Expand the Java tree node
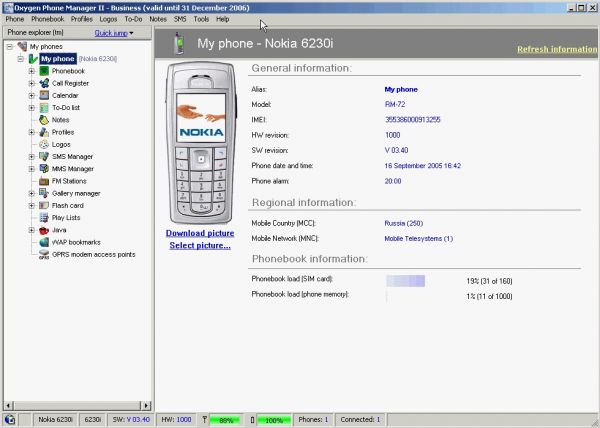This screenshot has height=428, width=600. pyautogui.click(x=32, y=230)
